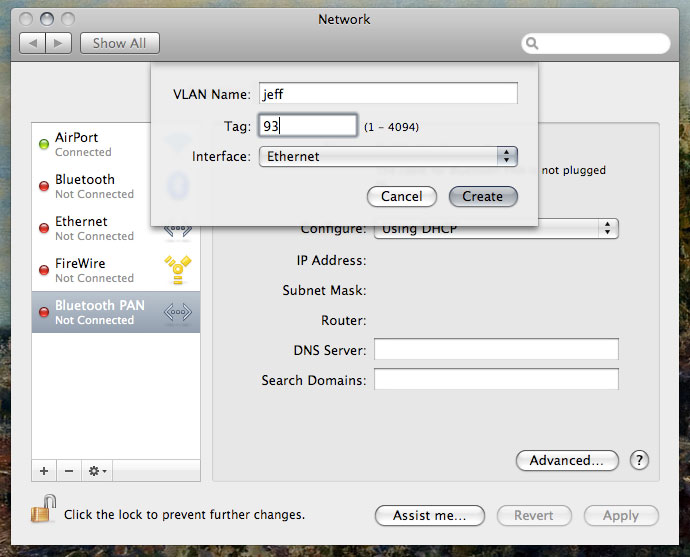Click the Search Domains field
Screen dimensions: 690x557
point(496,379)
